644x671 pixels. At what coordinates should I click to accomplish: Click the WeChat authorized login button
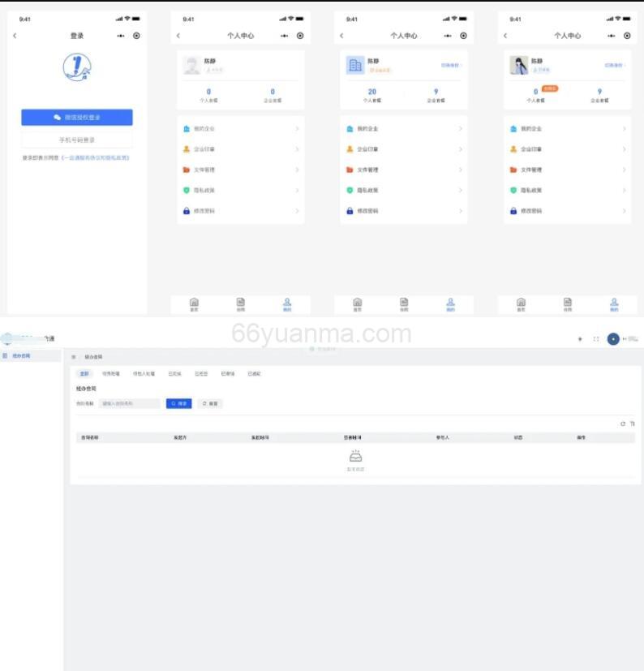click(x=77, y=118)
